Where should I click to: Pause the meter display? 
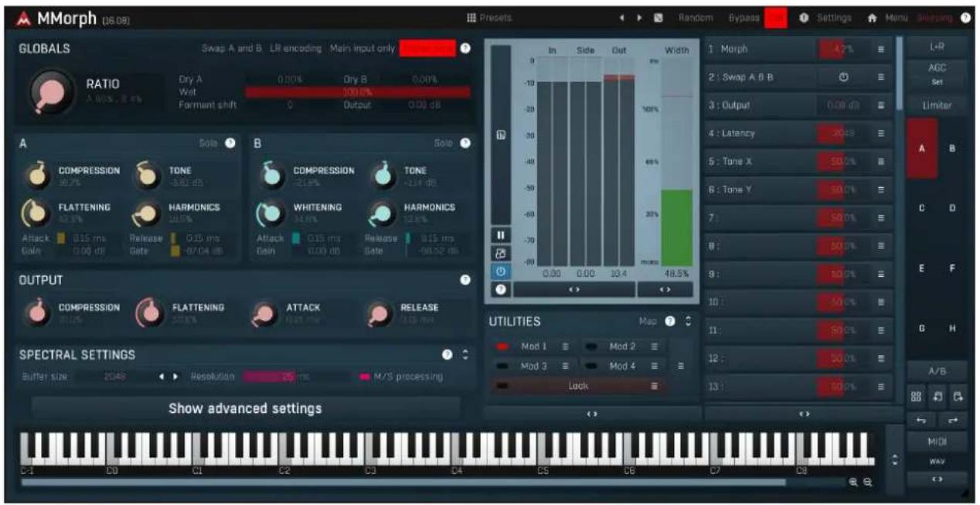pos(500,234)
